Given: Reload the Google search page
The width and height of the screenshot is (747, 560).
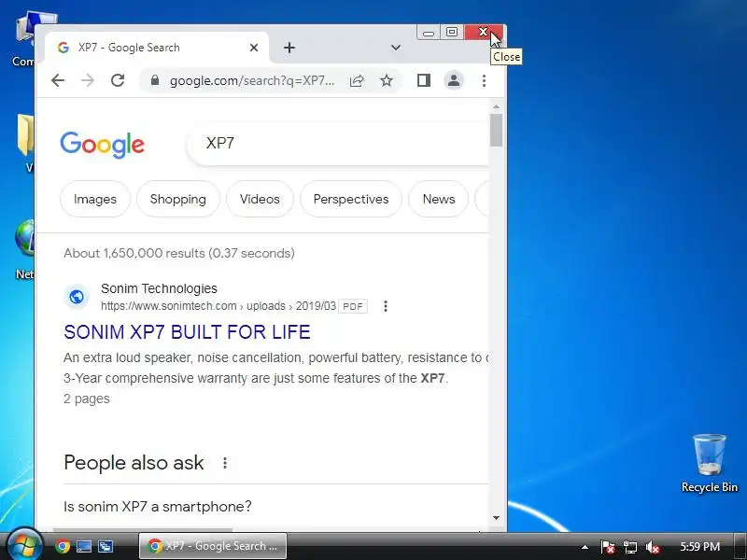Looking at the screenshot, I should coord(118,80).
